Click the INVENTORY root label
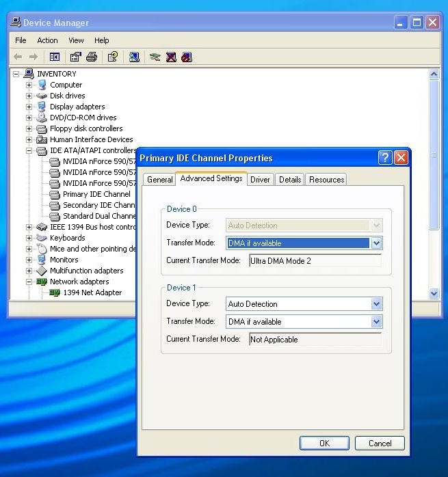This screenshot has height=477, width=448. 57,74
